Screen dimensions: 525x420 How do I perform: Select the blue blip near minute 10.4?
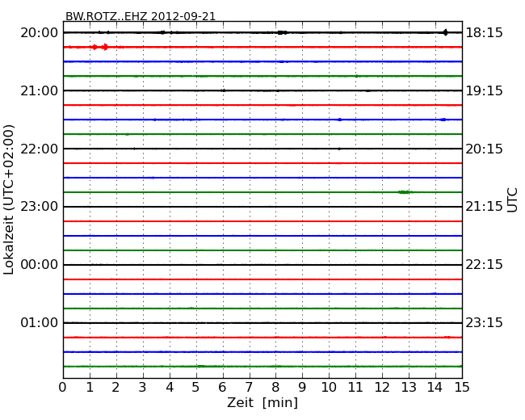(339, 120)
